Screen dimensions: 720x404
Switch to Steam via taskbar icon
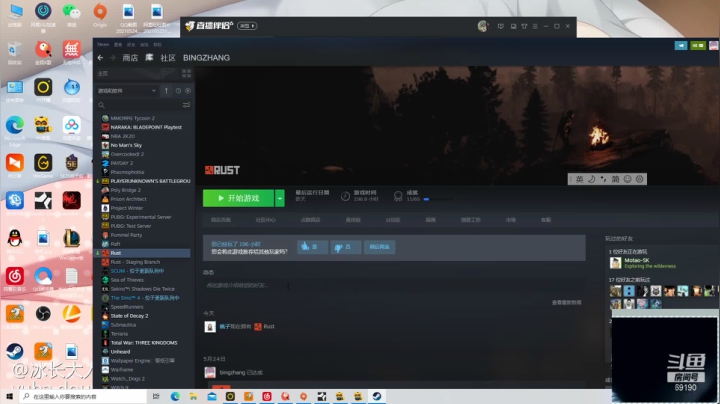(377, 396)
